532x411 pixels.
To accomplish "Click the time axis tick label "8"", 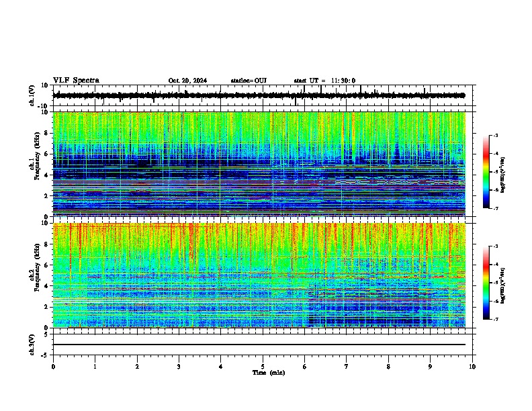I will coord(388,367).
